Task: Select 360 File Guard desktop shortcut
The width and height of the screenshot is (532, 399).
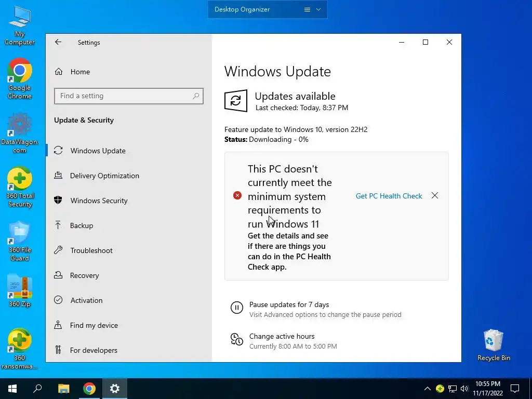Action: click(20, 241)
